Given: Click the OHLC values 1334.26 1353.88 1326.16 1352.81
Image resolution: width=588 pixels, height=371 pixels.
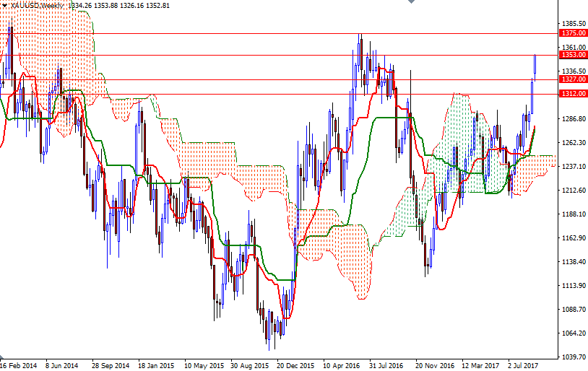Looking at the screenshot, I should pyautogui.click(x=119, y=6).
